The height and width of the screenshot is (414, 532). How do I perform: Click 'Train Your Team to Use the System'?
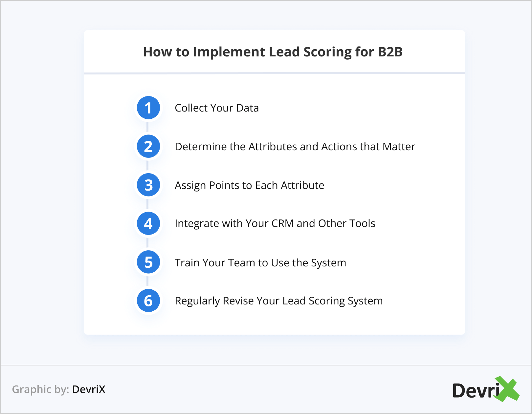[x=260, y=263]
